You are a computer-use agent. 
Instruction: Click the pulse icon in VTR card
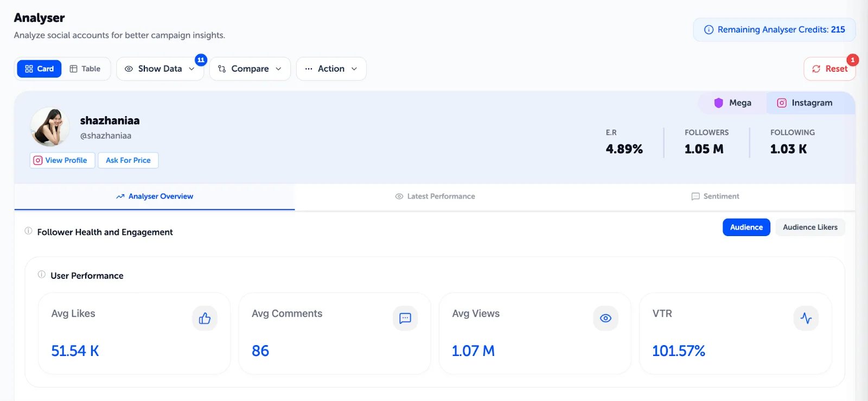(x=806, y=319)
